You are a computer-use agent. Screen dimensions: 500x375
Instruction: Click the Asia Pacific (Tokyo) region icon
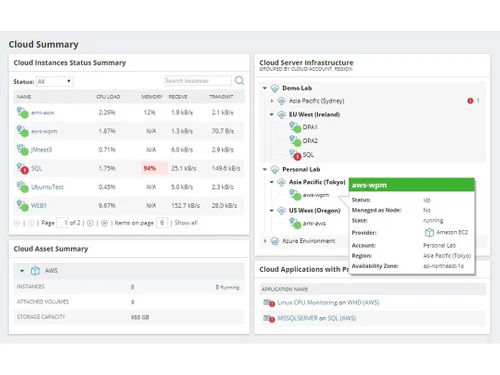click(281, 182)
